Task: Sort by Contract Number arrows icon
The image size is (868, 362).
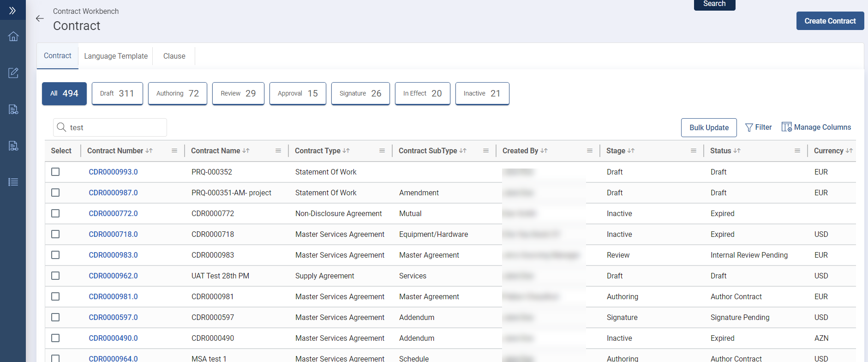Action: coord(149,151)
